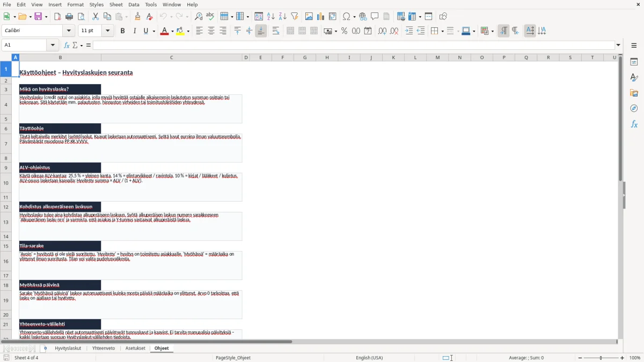Open sidebar Styles panel
Viewport: 644px width, 362px height.
click(634, 78)
